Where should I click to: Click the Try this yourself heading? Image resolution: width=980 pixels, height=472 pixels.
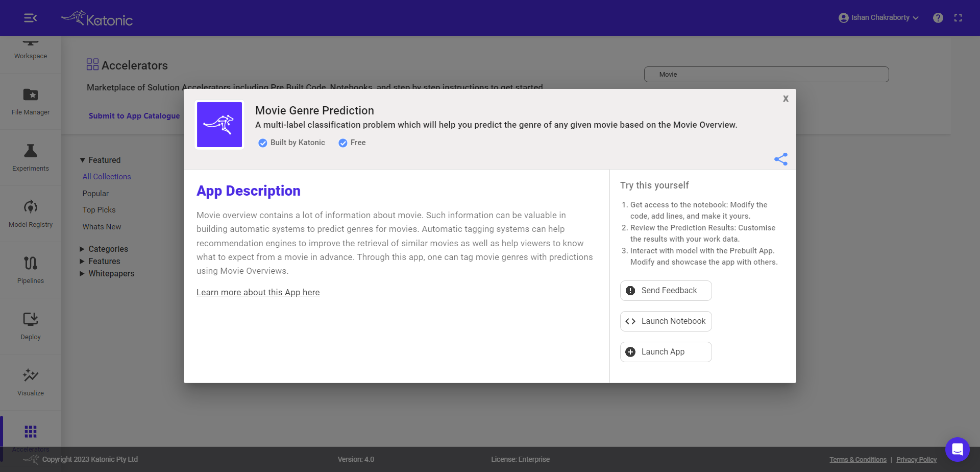pos(654,185)
